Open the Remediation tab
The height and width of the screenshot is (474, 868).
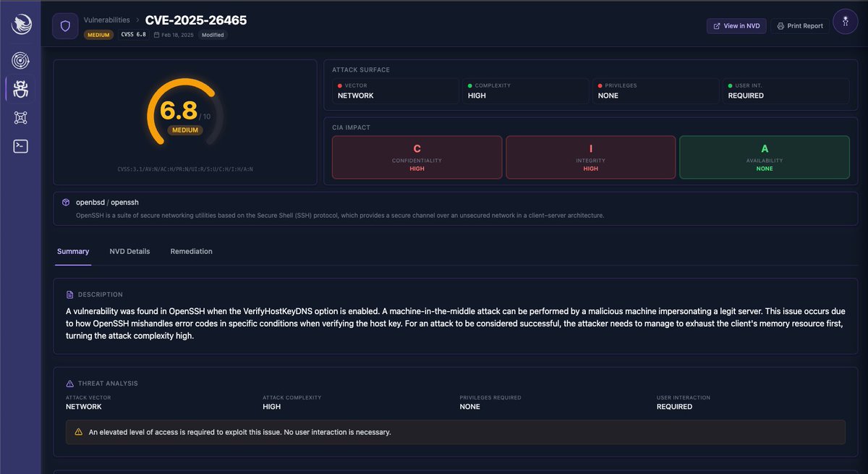pyautogui.click(x=192, y=251)
